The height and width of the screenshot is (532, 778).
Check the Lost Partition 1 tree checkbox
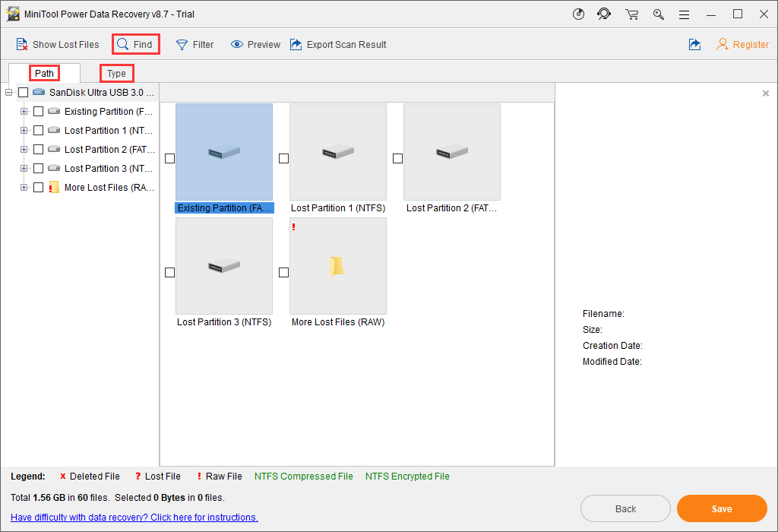click(38, 131)
